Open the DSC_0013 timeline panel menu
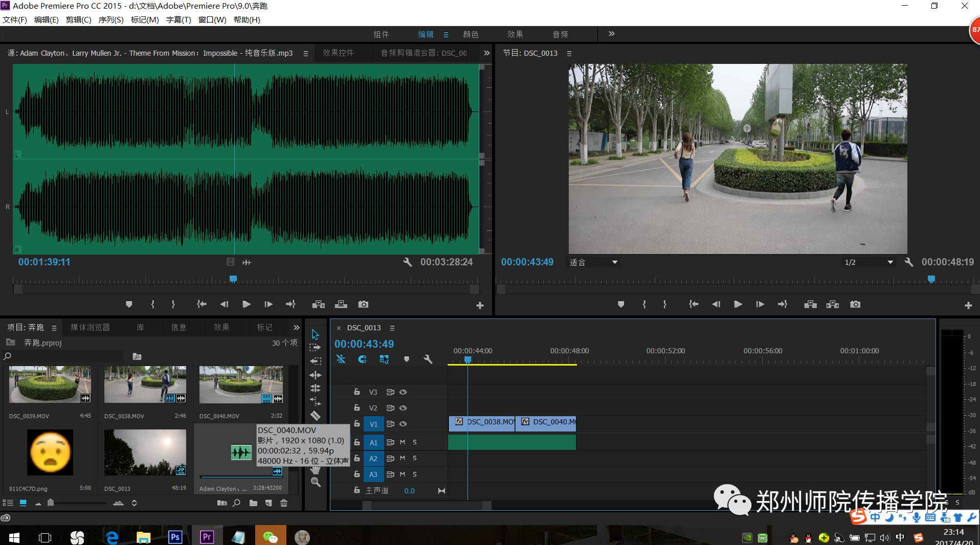Image resolution: width=980 pixels, height=545 pixels. point(392,328)
